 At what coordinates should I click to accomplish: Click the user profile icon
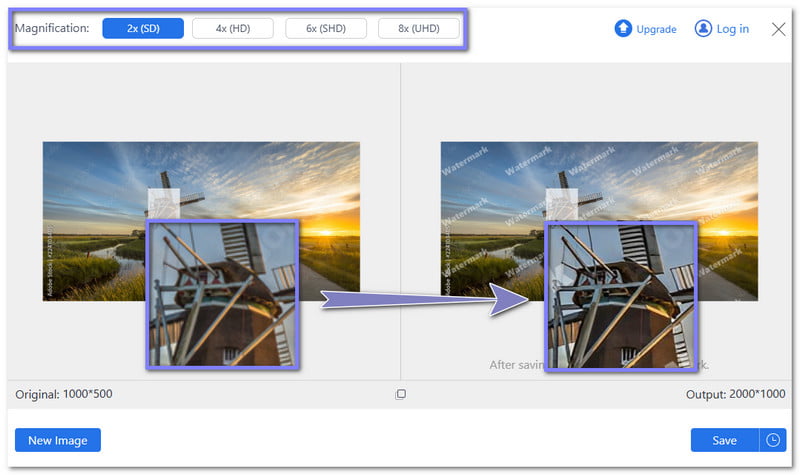coord(703,29)
